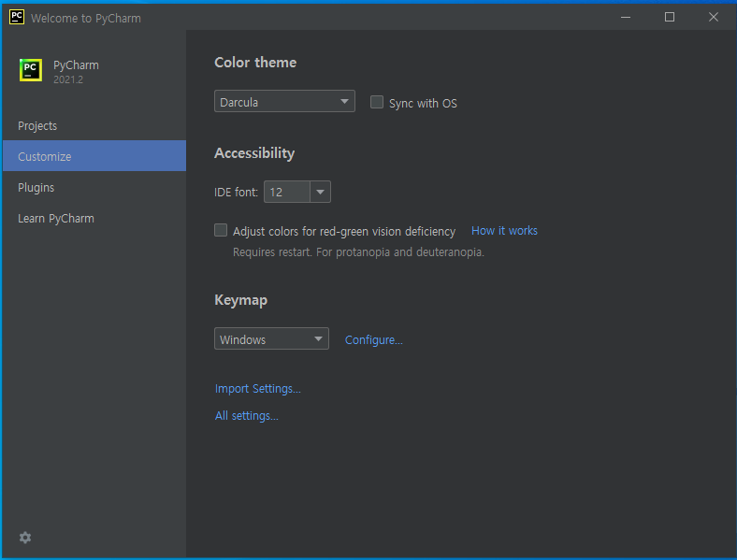Screen dimensions: 737x560
Task: Click the 2021.2 version text
Action: [68, 79]
